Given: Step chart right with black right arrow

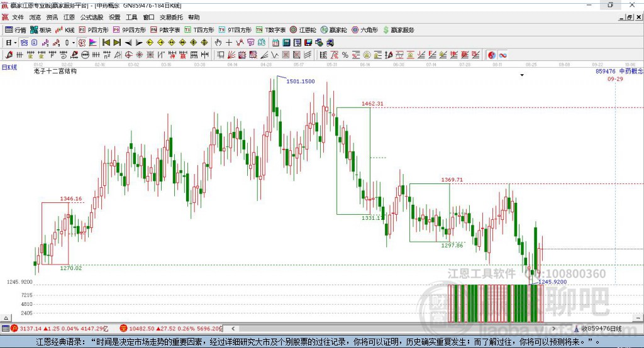Looking at the screenshot, I should click(139, 43).
